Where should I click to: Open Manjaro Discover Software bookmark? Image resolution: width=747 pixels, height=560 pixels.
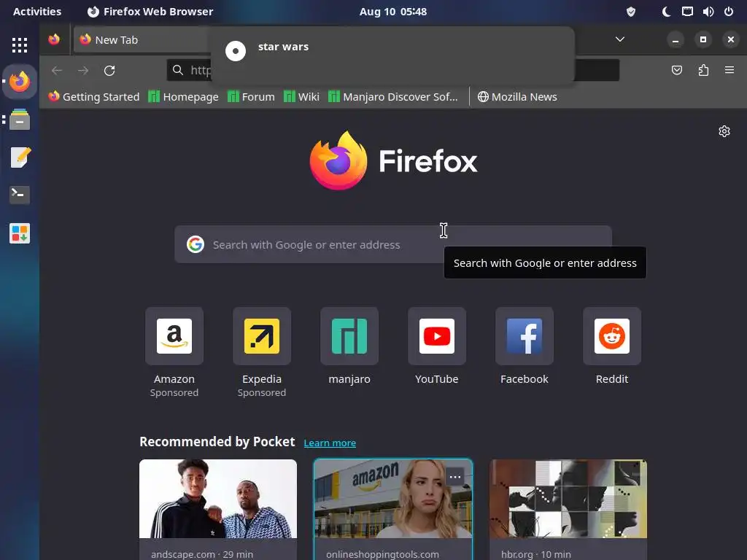click(x=393, y=97)
